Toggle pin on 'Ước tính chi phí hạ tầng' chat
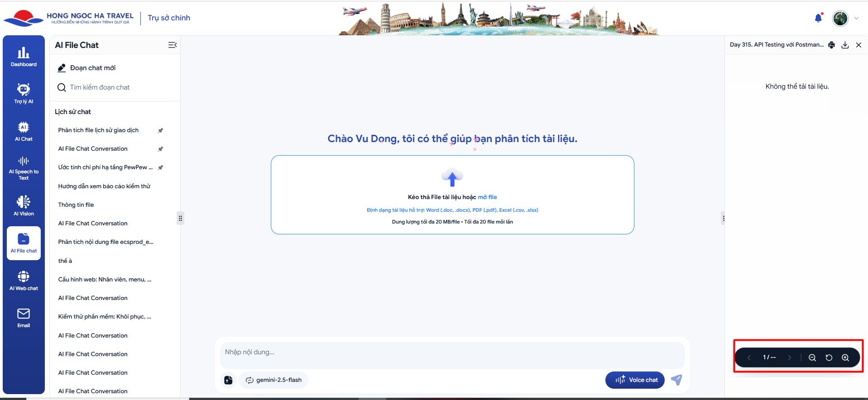Screen dimensions: 868x400 click(x=160, y=167)
